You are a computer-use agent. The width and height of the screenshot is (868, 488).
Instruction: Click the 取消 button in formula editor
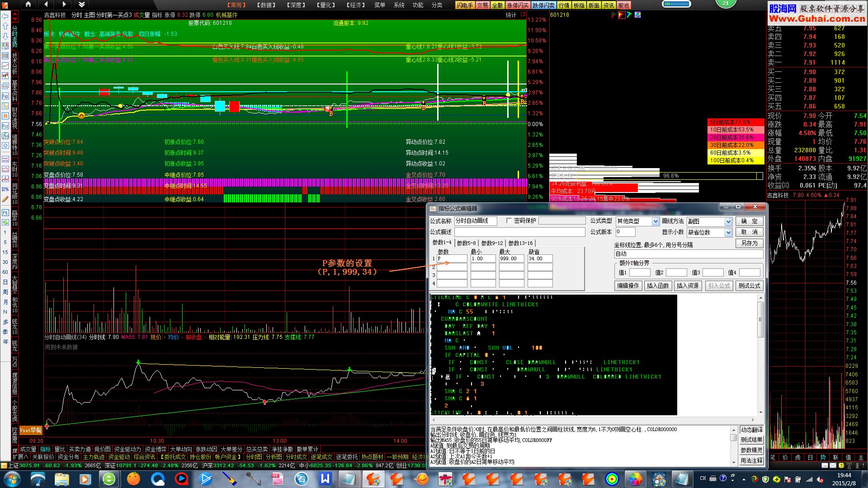[x=749, y=232]
